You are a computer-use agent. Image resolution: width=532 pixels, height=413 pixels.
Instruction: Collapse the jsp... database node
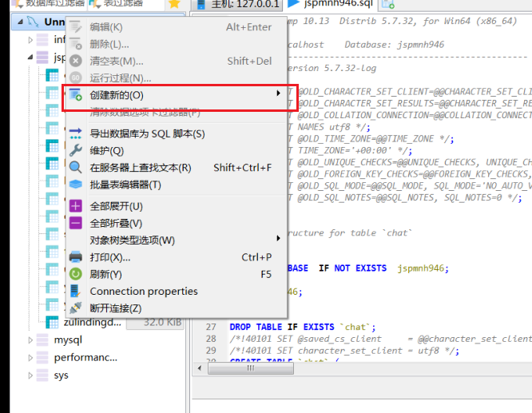[30, 58]
